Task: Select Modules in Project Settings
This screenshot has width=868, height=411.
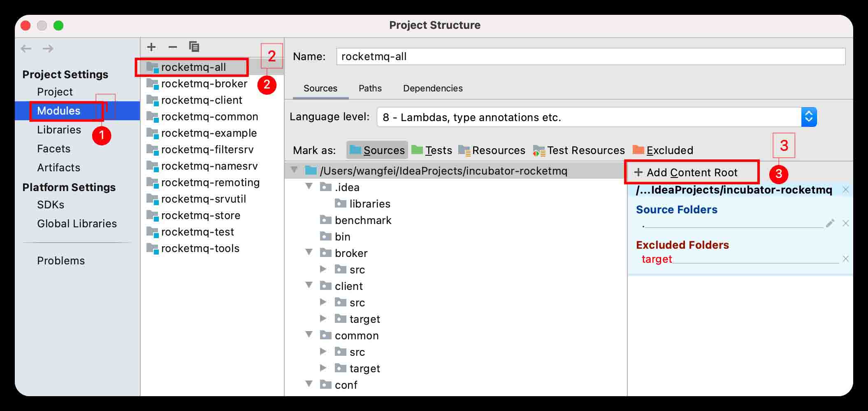Action: [x=58, y=111]
